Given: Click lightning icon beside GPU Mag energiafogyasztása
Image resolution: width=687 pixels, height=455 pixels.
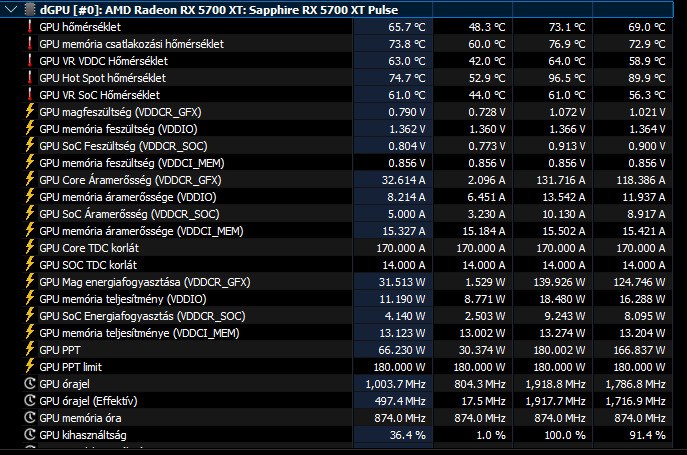Looking at the screenshot, I should (x=30, y=281).
